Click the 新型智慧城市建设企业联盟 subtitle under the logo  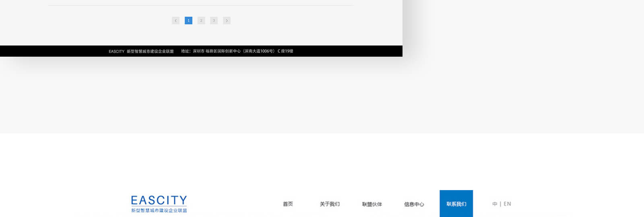point(159,211)
